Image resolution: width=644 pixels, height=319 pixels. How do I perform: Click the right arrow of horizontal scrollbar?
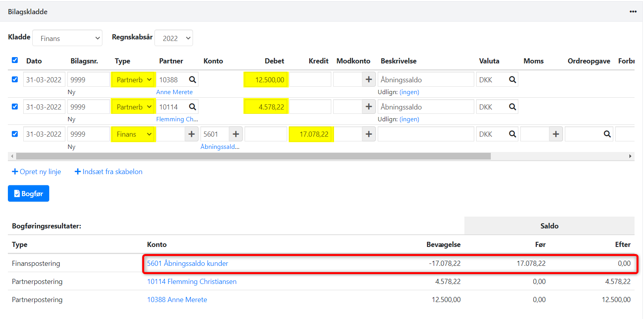630,156
